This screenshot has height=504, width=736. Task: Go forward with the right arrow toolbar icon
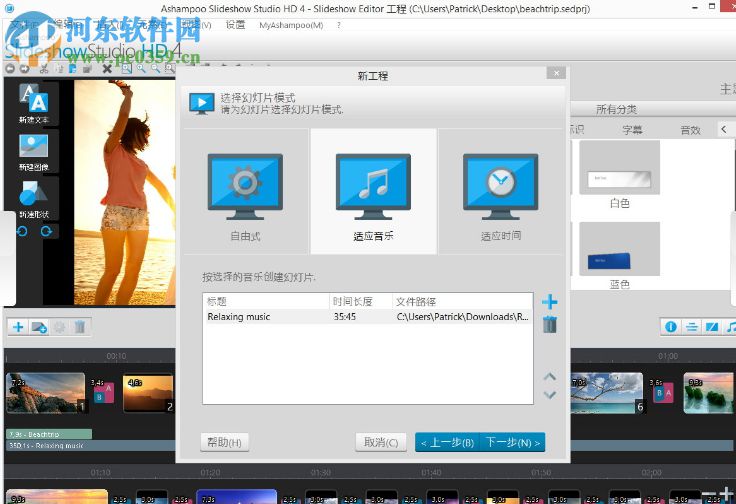point(24,69)
